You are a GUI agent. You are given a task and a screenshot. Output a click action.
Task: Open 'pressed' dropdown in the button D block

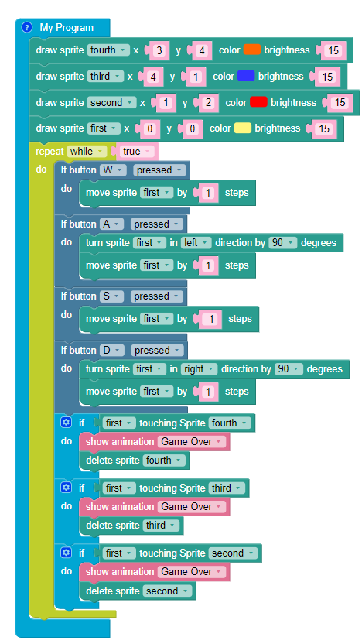pyautogui.click(x=157, y=351)
